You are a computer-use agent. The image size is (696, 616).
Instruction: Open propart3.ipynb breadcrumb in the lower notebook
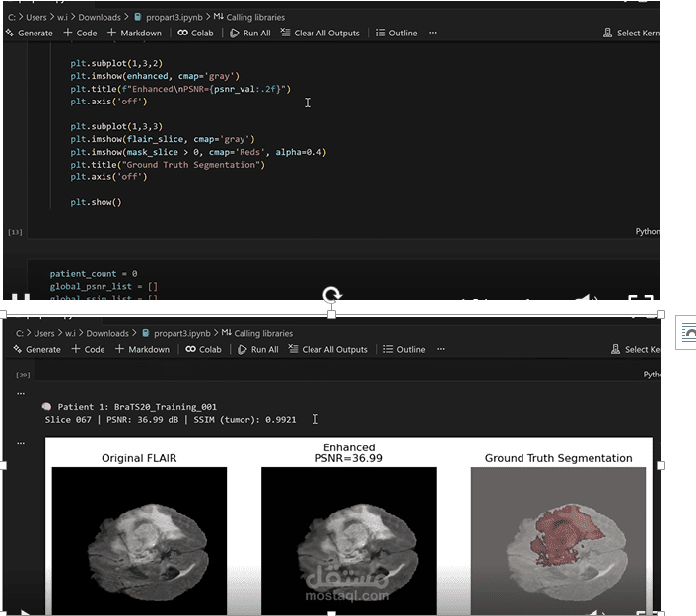point(176,333)
